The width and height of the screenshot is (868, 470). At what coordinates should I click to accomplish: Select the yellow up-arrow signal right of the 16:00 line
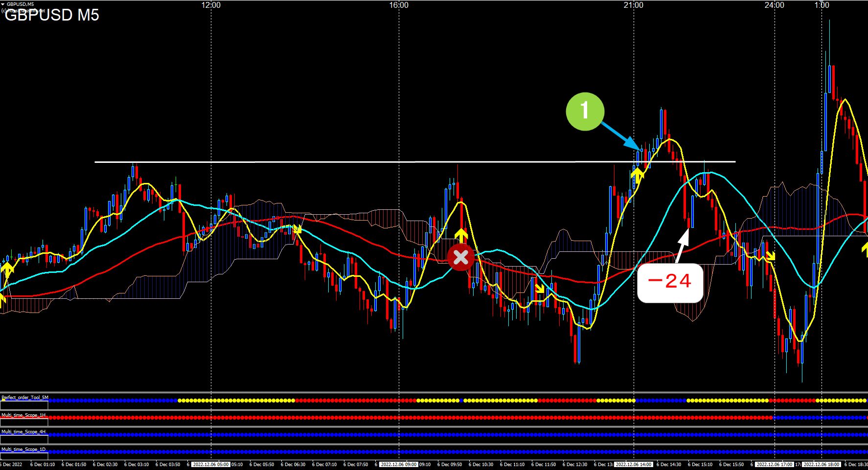461,235
